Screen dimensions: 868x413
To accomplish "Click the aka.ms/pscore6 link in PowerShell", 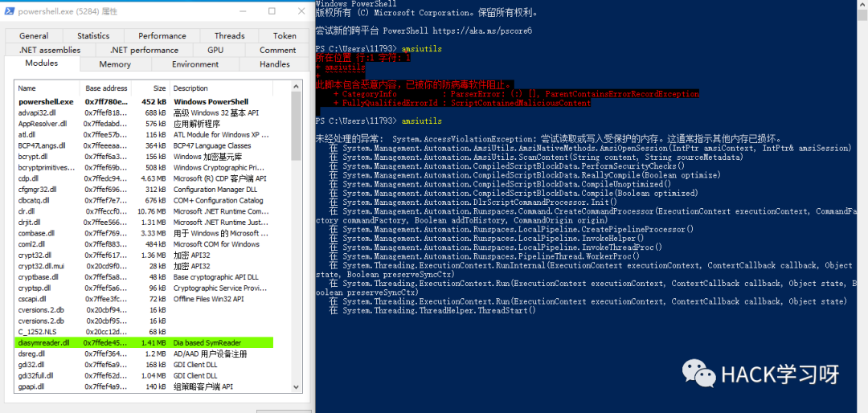I will pos(482,31).
